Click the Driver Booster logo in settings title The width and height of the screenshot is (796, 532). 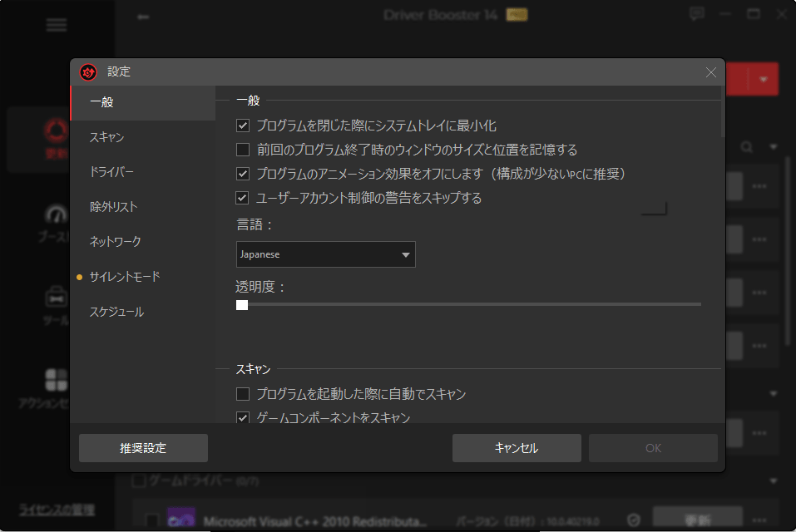(x=88, y=72)
